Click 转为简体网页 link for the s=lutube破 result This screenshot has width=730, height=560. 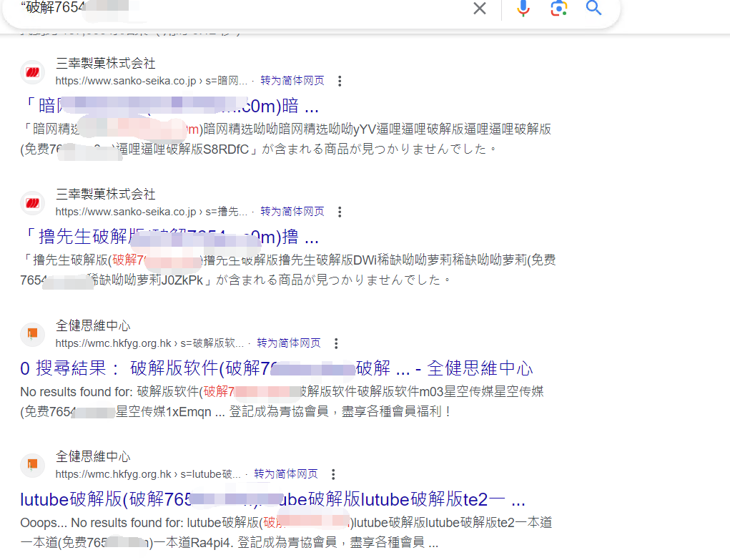point(286,474)
